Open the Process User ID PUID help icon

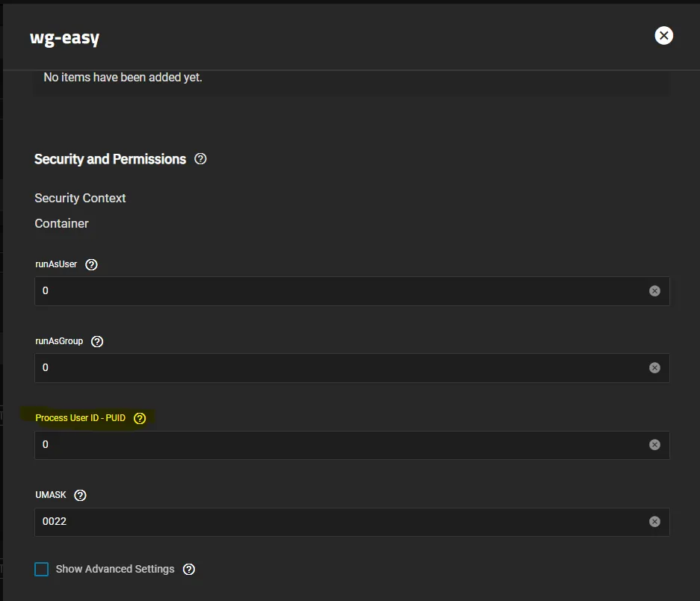pos(140,418)
